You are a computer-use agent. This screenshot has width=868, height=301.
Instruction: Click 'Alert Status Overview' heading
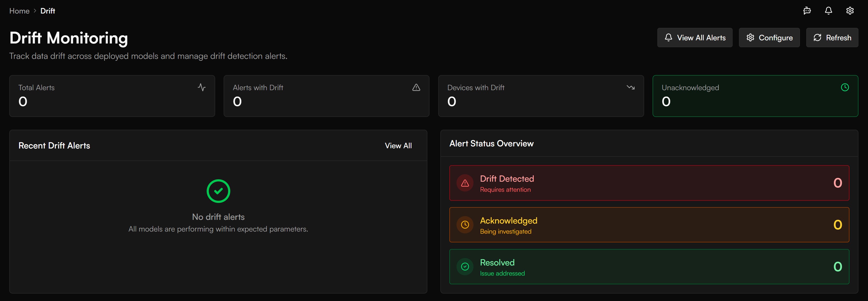491,143
